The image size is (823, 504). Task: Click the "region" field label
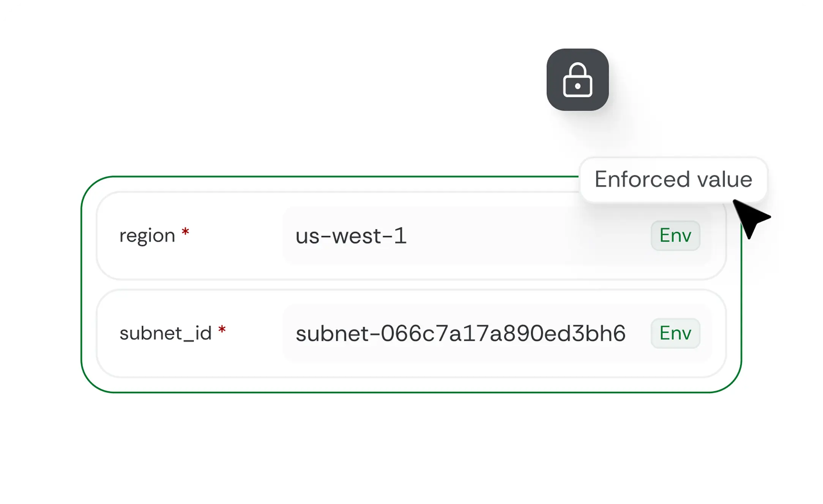coord(147,236)
